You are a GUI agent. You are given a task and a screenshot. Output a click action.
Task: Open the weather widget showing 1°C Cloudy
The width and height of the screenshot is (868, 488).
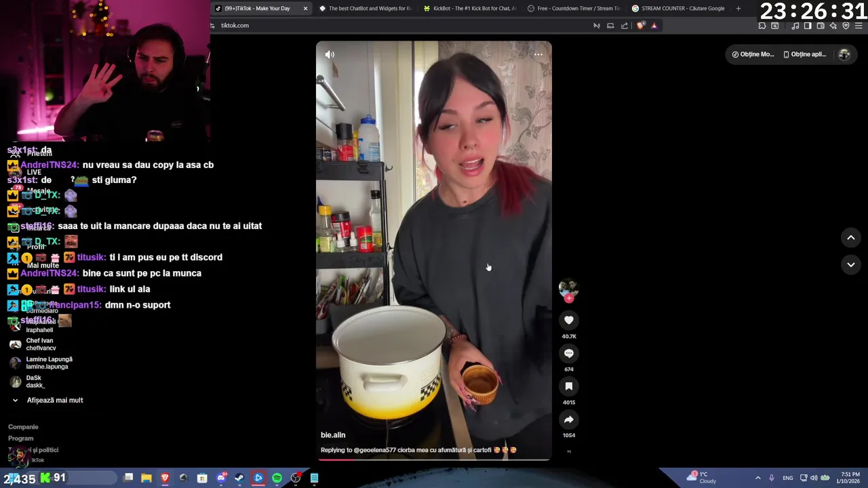tap(702, 478)
